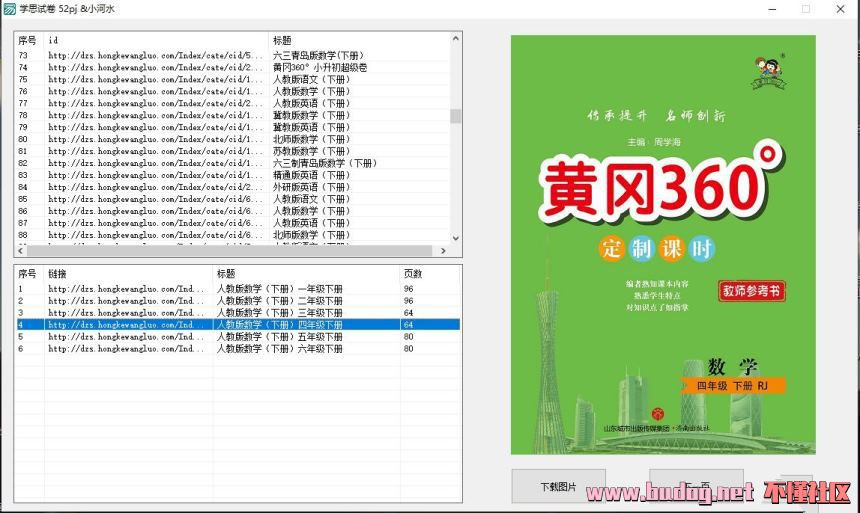
Task: Select row 86 人教版数学（下册）
Action: (233, 211)
